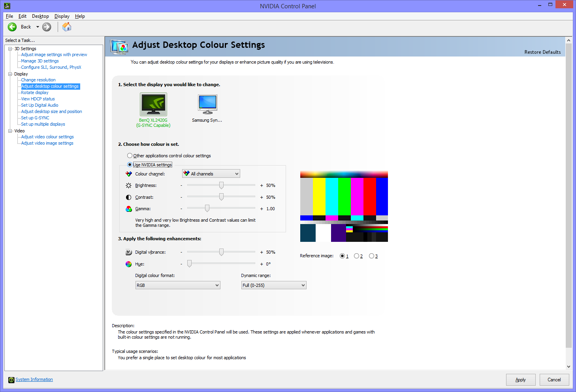Image resolution: width=576 pixels, height=392 pixels.
Task: Select Reference image 2
Action: tap(356, 256)
